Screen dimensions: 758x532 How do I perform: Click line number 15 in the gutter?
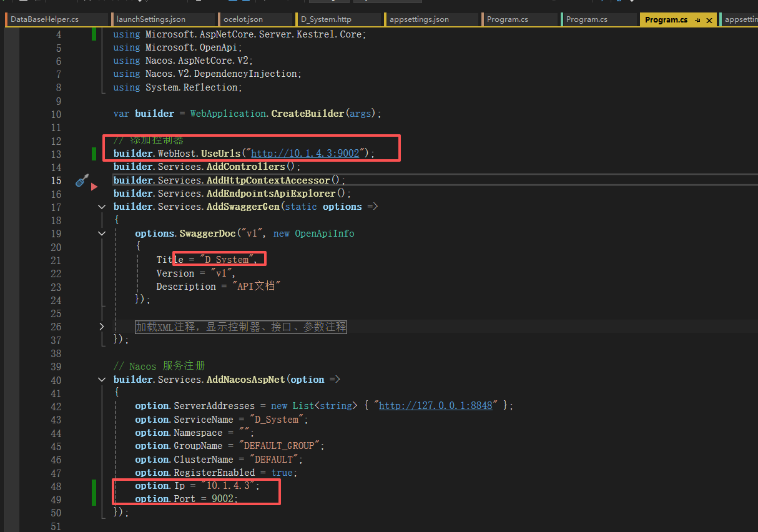[56, 180]
